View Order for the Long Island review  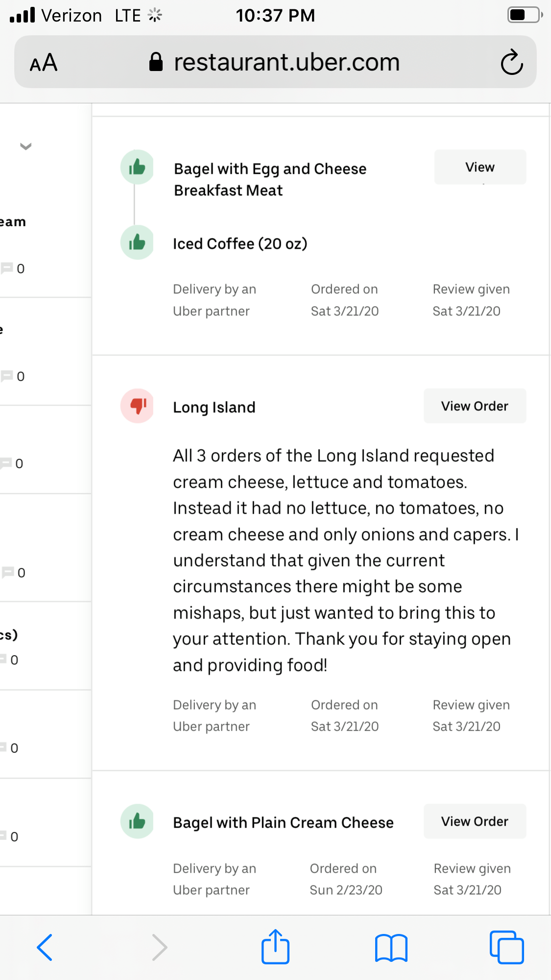click(x=475, y=406)
